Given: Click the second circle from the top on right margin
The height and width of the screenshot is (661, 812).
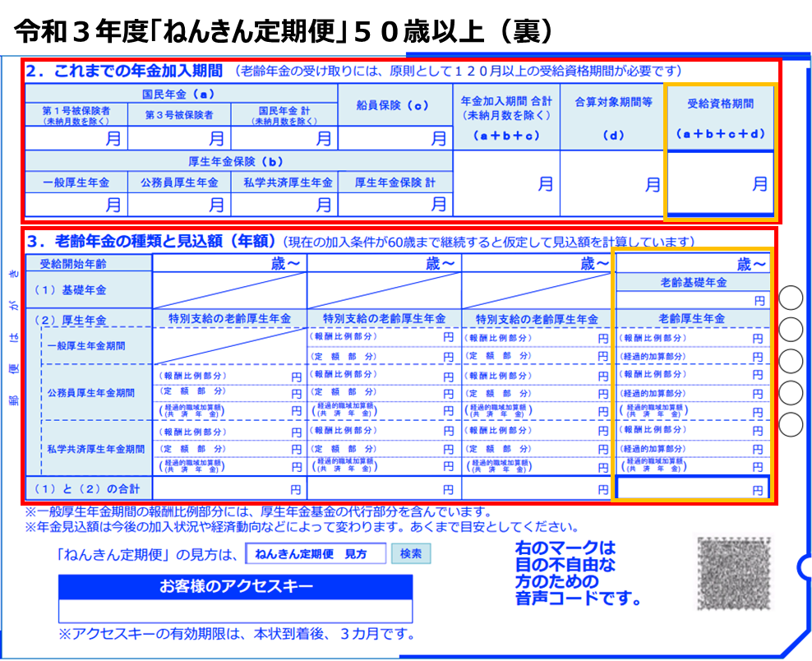Looking at the screenshot, I should point(791,329).
